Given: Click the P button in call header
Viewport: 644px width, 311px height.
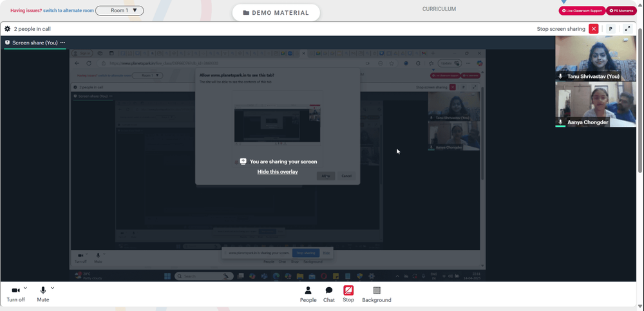Looking at the screenshot, I should coord(611,29).
